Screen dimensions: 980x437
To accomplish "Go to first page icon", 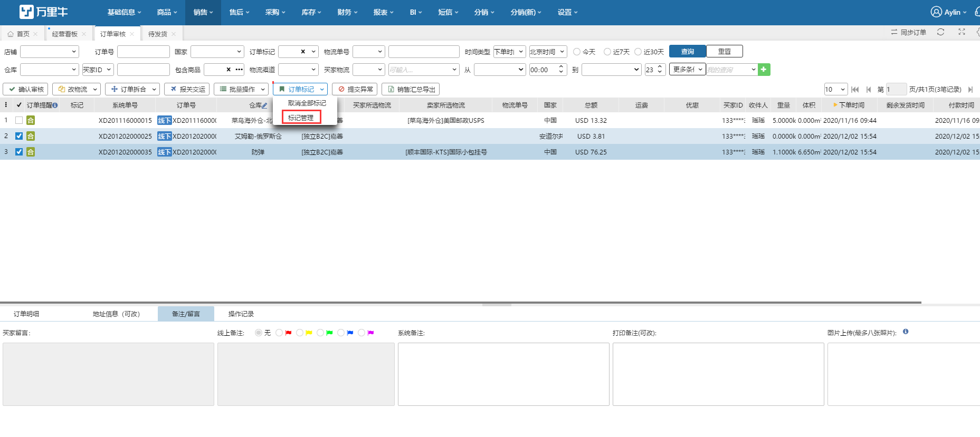I will [x=855, y=90].
